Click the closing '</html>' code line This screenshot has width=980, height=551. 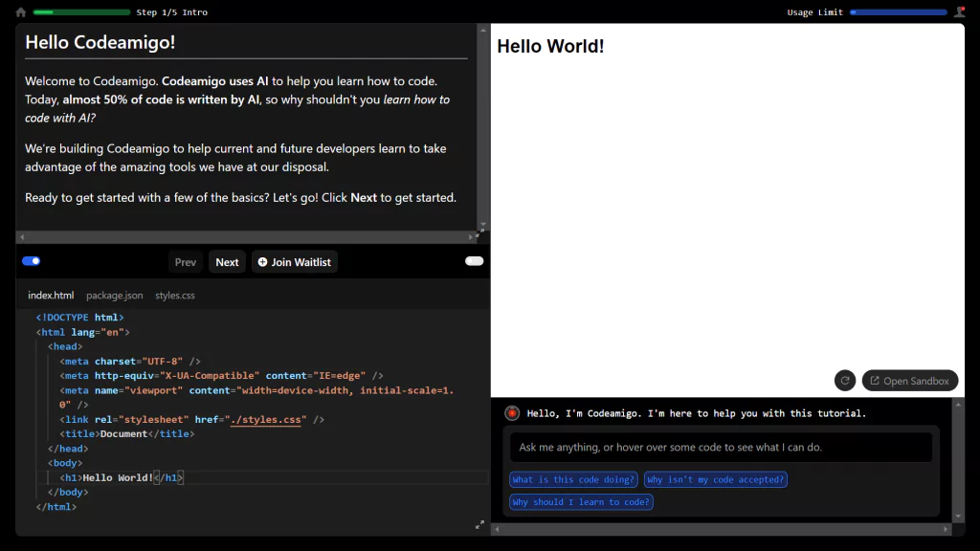[x=56, y=507]
